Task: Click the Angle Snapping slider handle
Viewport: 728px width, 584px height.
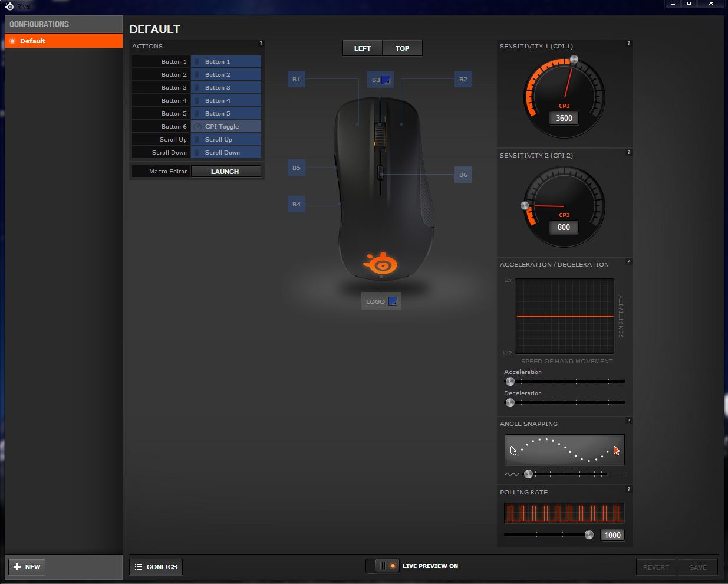Action: (x=528, y=474)
